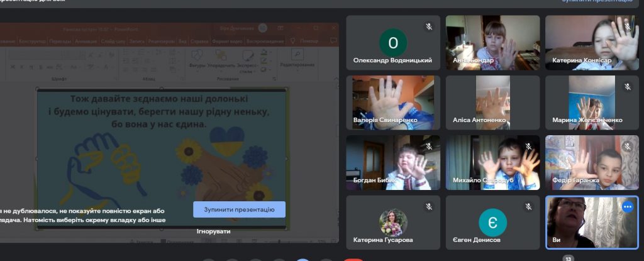This screenshot has height=261, width=644.
Task: Click the blue Зупинити презентацію button
Action: [239, 209]
